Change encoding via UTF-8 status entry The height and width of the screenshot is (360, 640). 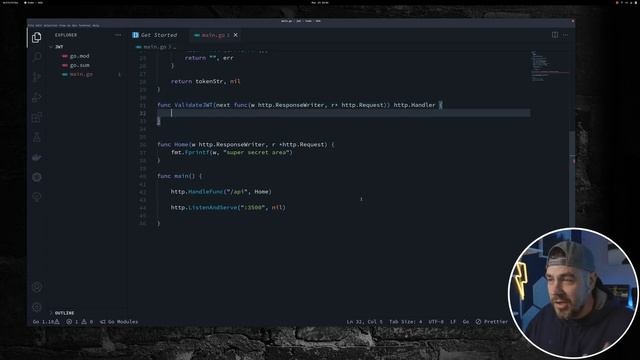coord(436,322)
